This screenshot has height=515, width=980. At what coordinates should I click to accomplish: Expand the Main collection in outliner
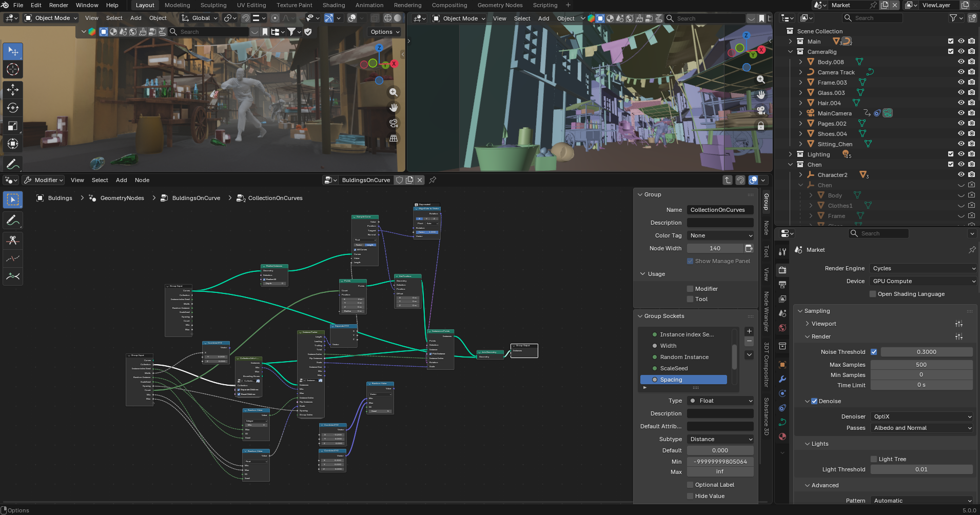click(791, 42)
